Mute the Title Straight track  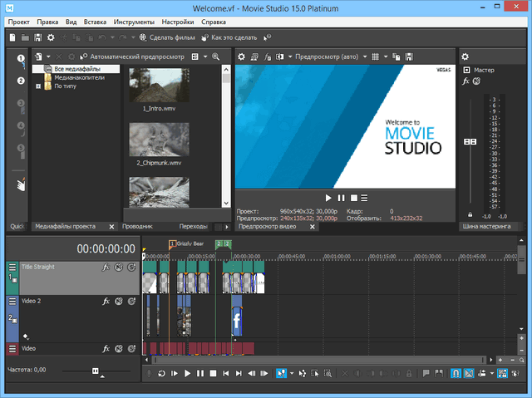pyautogui.click(x=118, y=268)
